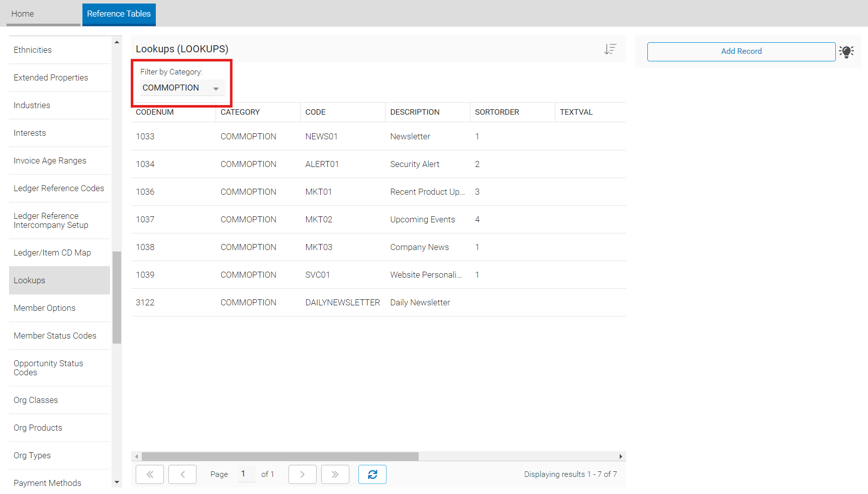This screenshot has height=494, width=868.
Task: Open Member Options table
Action: 59,308
